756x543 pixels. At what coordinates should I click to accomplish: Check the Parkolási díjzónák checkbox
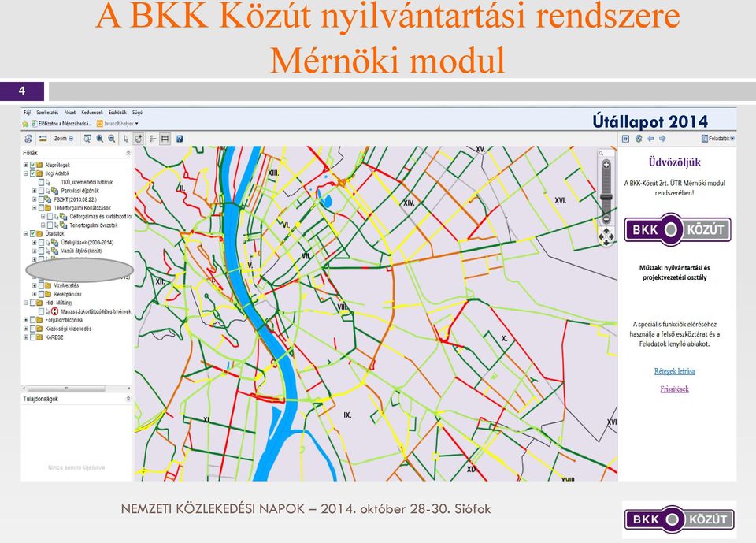click(42, 191)
